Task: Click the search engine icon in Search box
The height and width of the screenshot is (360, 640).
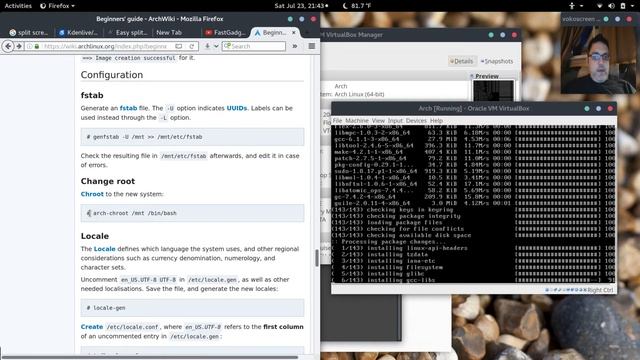Action: point(227,46)
